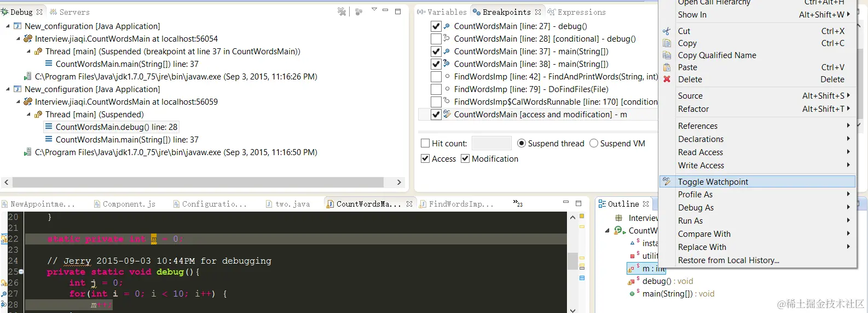Choose the Suspend VM radio button

pyautogui.click(x=594, y=144)
